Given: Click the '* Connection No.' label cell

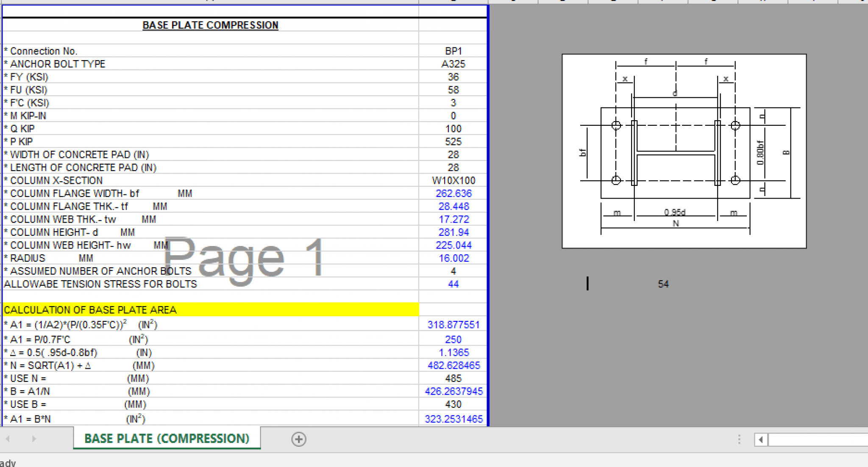Looking at the screenshot, I should click(211, 51).
